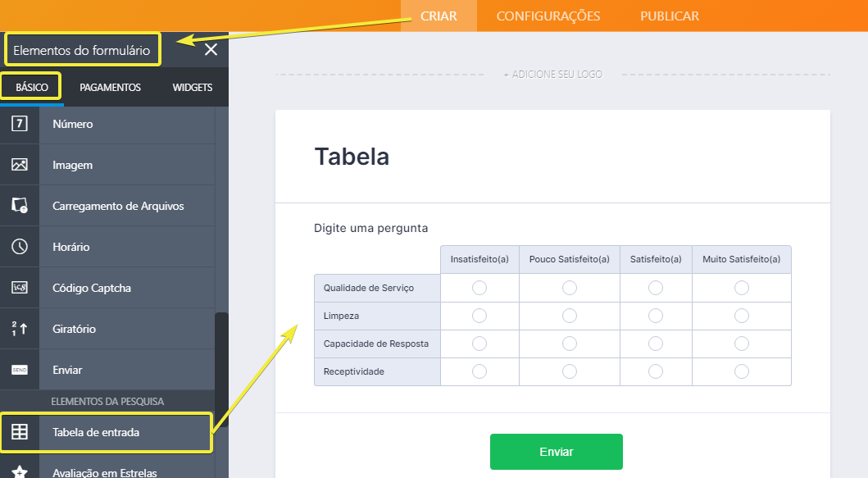Image resolution: width=868 pixels, height=478 pixels.
Task: Set Capacidade de Resposta to Satisfeito(a)
Action: (656, 344)
